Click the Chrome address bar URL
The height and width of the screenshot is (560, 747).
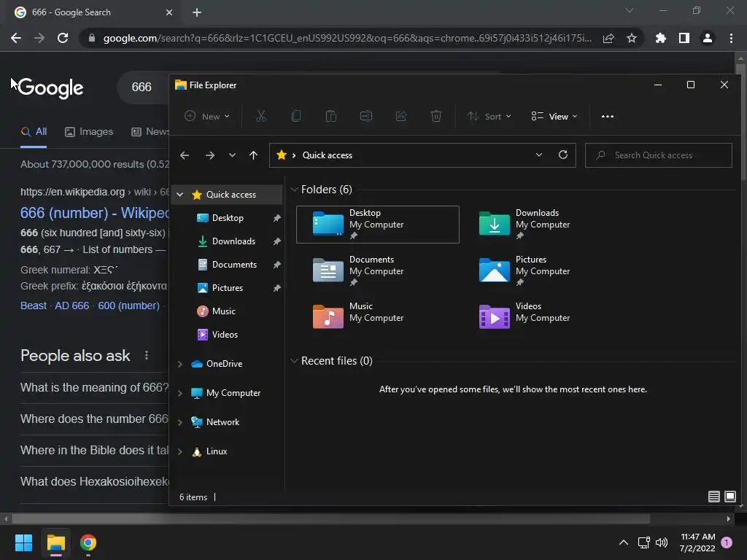point(348,38)
